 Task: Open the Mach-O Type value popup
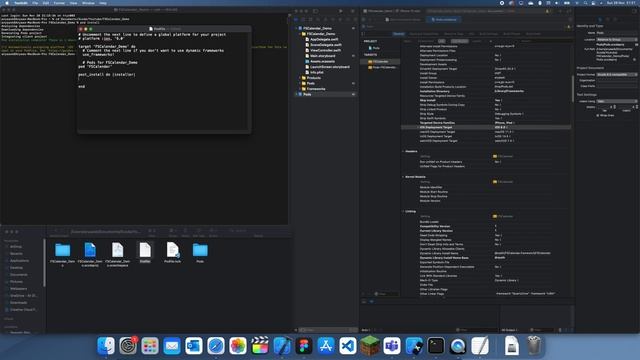[x=507, y=280]
